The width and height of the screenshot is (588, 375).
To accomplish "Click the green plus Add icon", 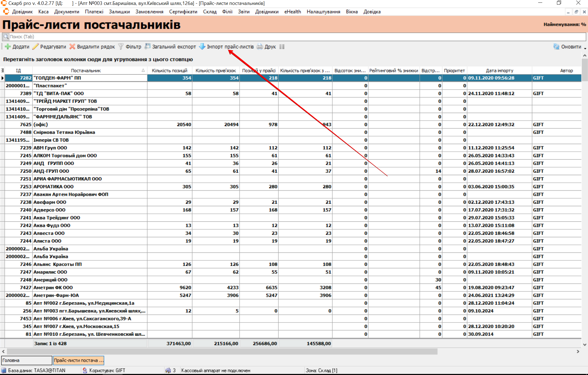I will click(8, 47).
